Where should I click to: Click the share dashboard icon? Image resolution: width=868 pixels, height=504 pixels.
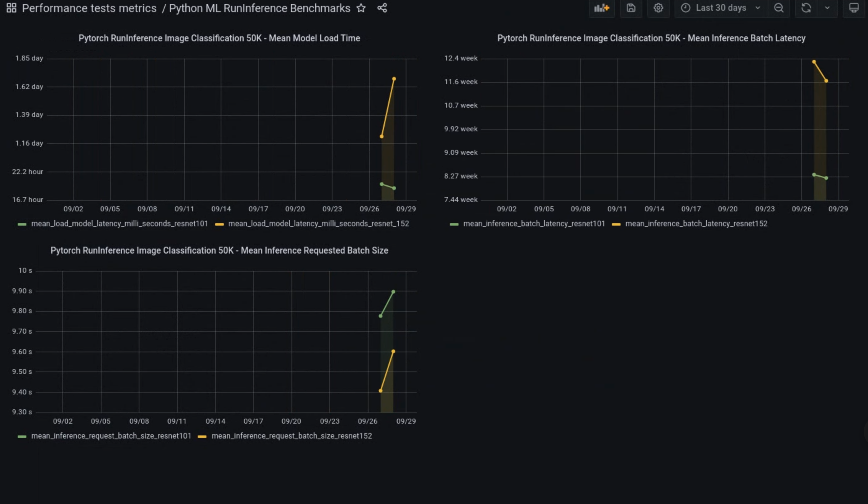pos(382,8)
